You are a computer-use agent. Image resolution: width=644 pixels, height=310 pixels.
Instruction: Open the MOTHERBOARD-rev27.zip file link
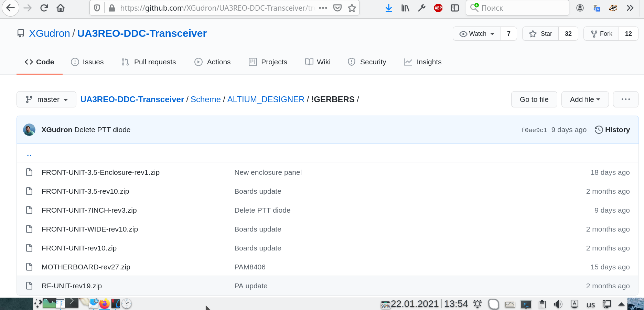tap(86, 267)
